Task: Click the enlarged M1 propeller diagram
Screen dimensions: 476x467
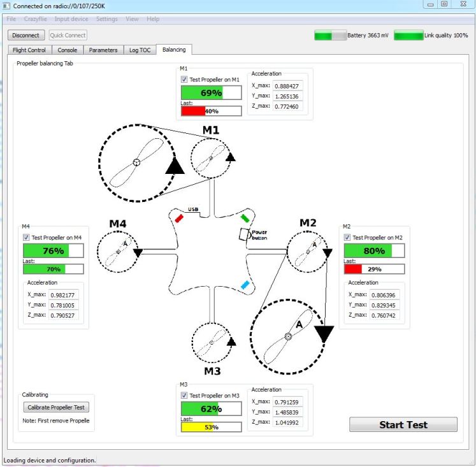Action: point(136,163)
